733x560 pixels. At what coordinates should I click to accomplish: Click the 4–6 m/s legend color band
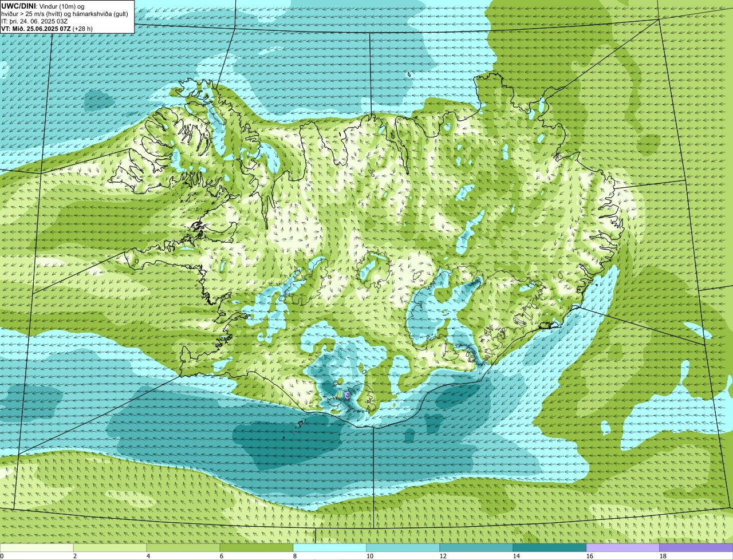pyautogui.click(x=183, y=548)
